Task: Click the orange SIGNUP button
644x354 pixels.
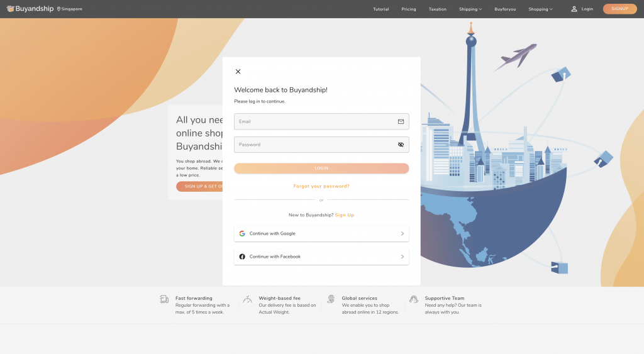Action: (x=619, y=9)
